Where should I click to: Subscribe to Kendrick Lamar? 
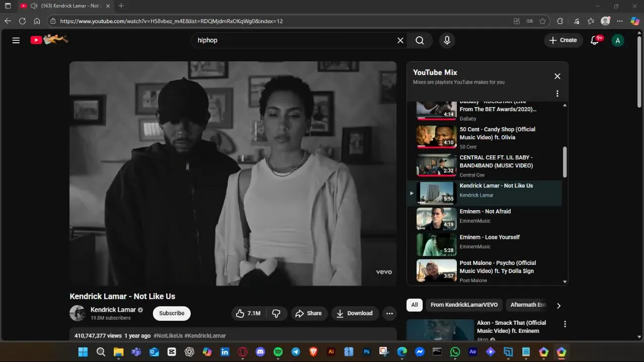point(172,313)
